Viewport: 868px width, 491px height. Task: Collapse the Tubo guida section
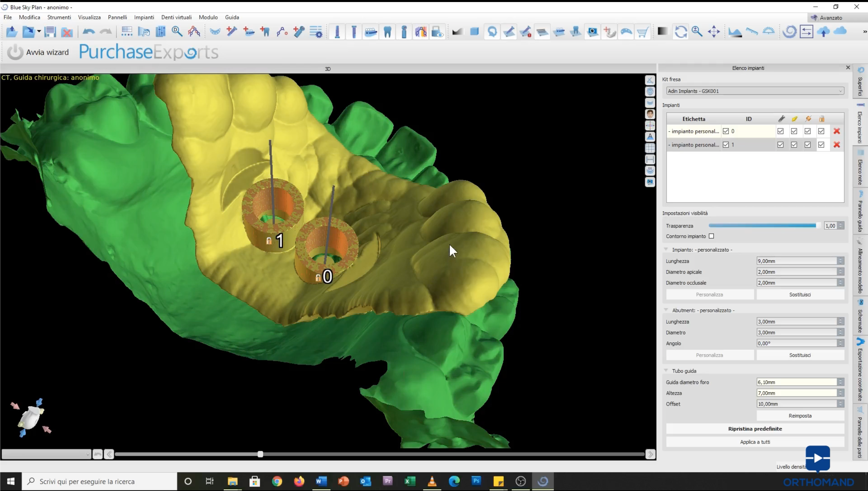666,371
